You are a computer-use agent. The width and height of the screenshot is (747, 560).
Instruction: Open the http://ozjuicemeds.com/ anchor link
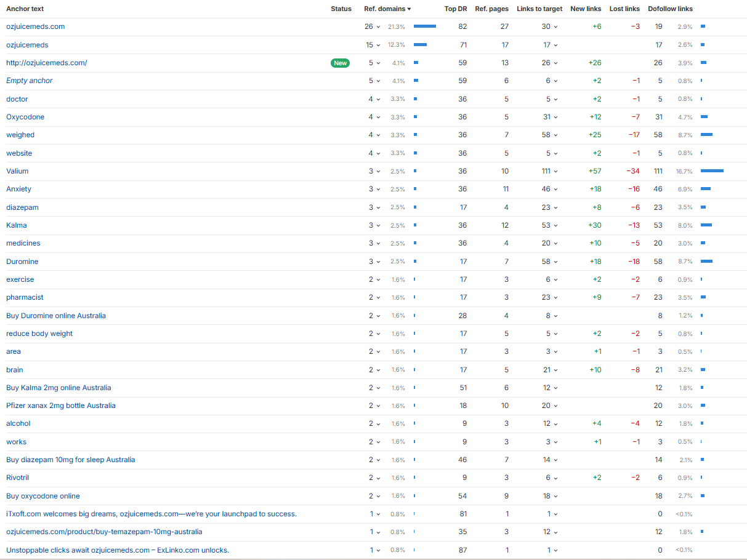(47, 63)
